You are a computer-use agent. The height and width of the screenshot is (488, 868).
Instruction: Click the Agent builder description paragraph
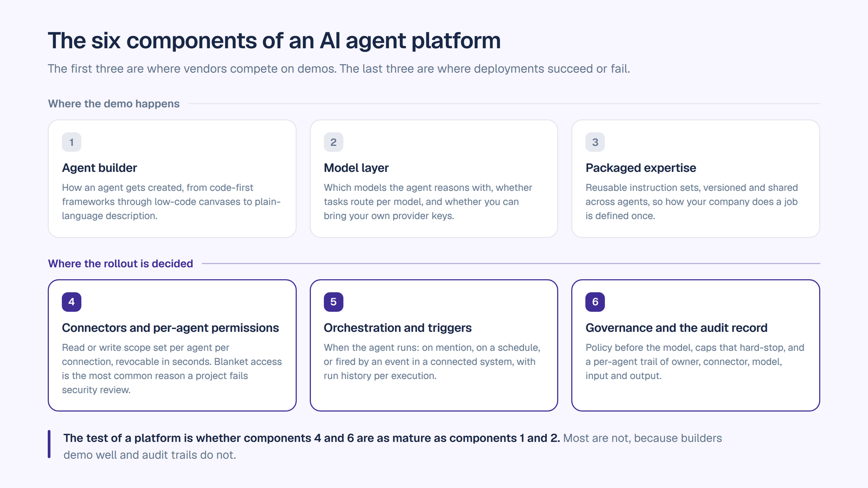[x=171, y=202]
